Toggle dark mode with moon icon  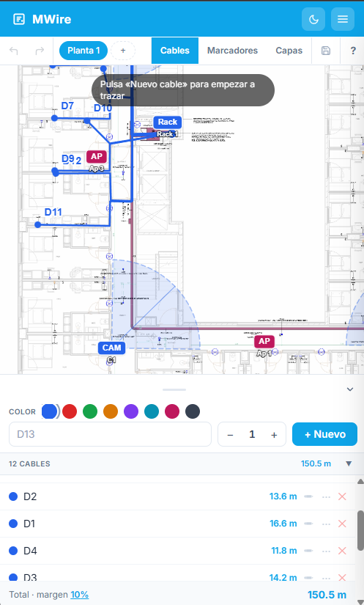click(313, 19)
